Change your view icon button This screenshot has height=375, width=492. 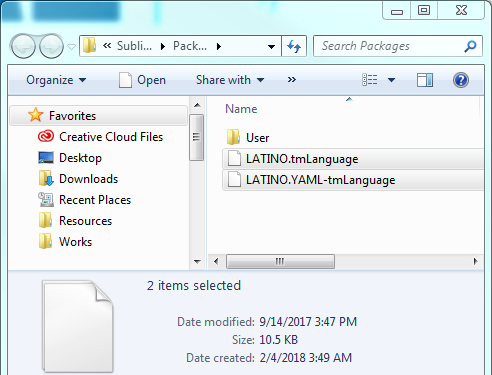tap(370, 80)
